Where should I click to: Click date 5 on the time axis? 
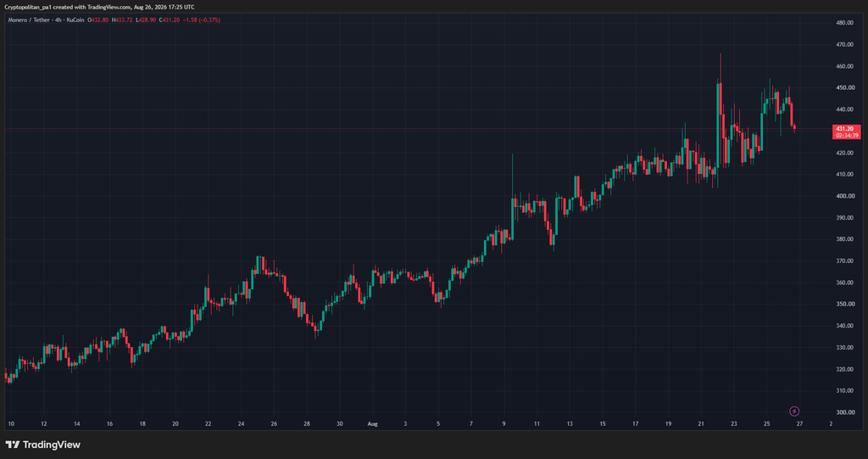point(438,423)
